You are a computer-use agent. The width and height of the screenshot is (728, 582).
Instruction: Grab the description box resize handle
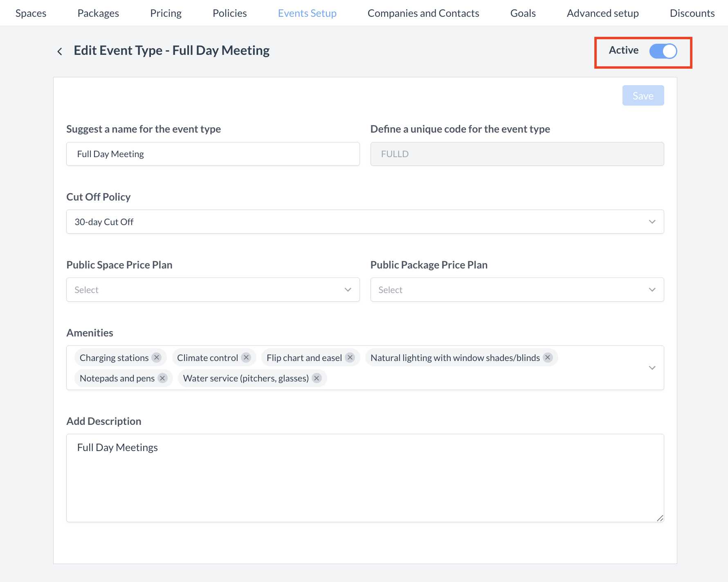pos(660,518)
